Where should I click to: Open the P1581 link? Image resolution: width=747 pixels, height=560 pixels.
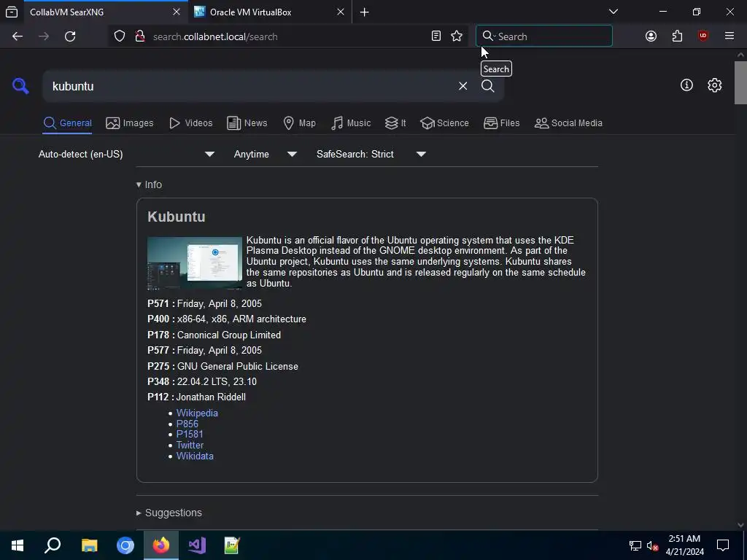190,435
